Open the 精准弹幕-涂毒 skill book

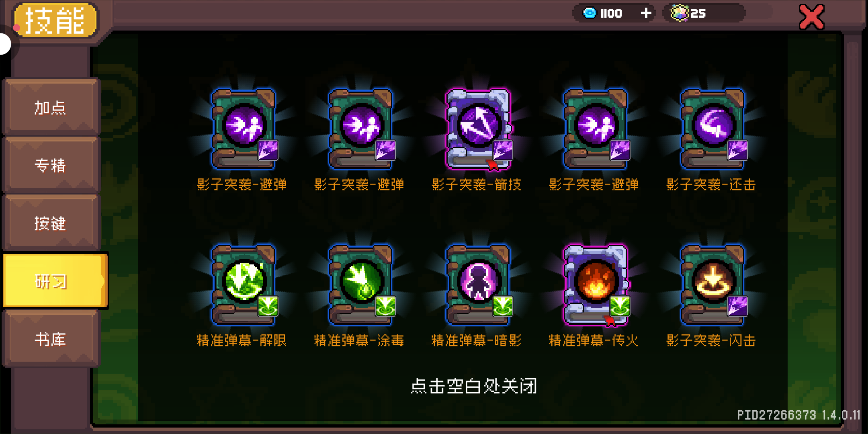pyautogui.click(x=361, y=285)
